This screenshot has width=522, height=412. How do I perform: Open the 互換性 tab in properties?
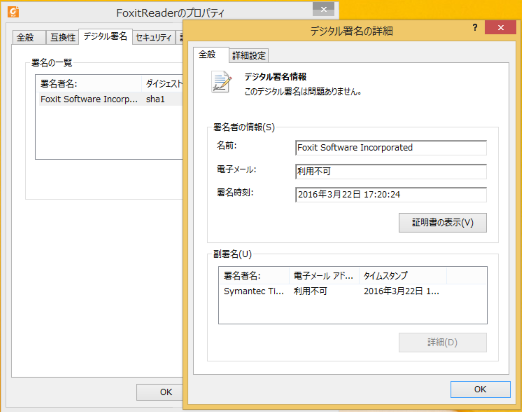point(63,37)
